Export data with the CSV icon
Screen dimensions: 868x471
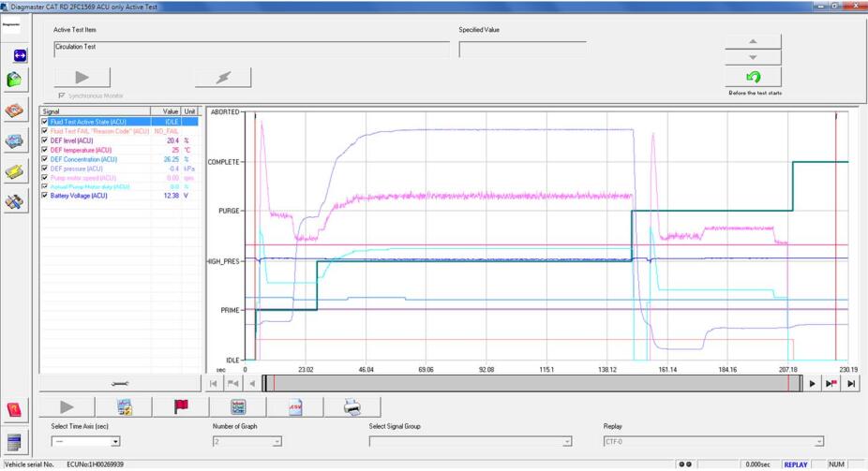click(x=295, y=407)
